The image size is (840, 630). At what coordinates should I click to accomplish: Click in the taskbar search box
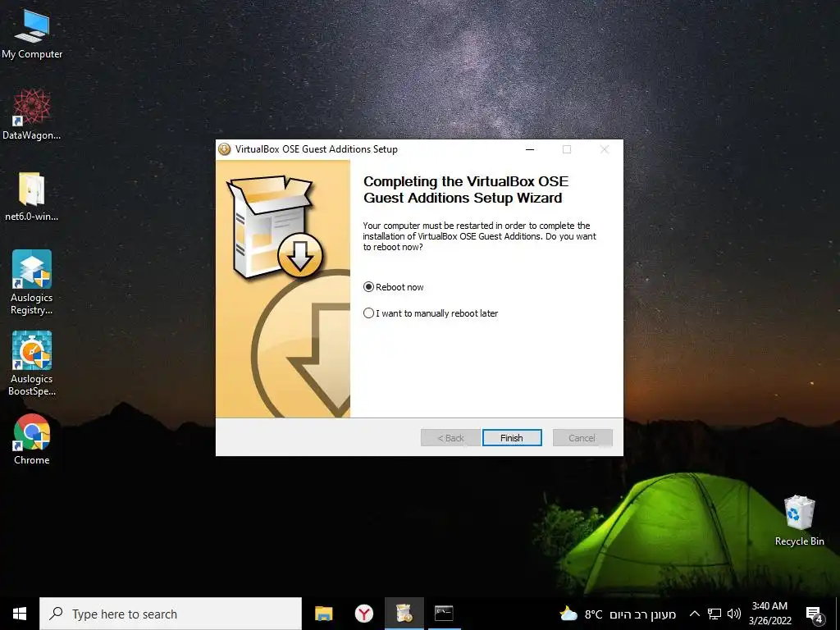tap(171, 614)
